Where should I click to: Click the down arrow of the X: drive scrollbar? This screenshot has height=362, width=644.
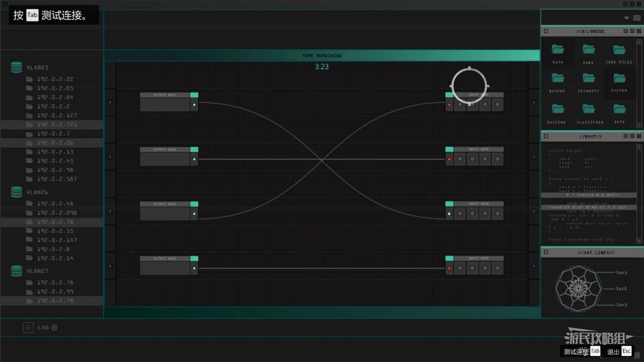tap(639, 125)
